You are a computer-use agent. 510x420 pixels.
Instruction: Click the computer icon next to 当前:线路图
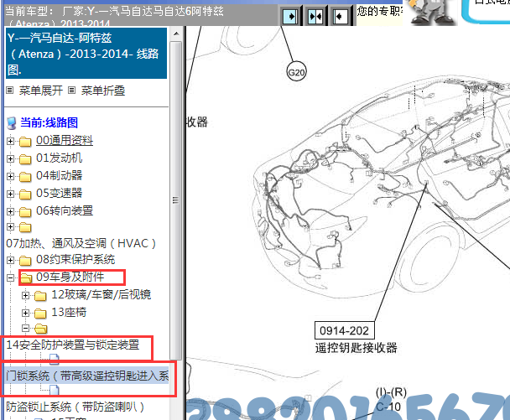coord(12,123)
